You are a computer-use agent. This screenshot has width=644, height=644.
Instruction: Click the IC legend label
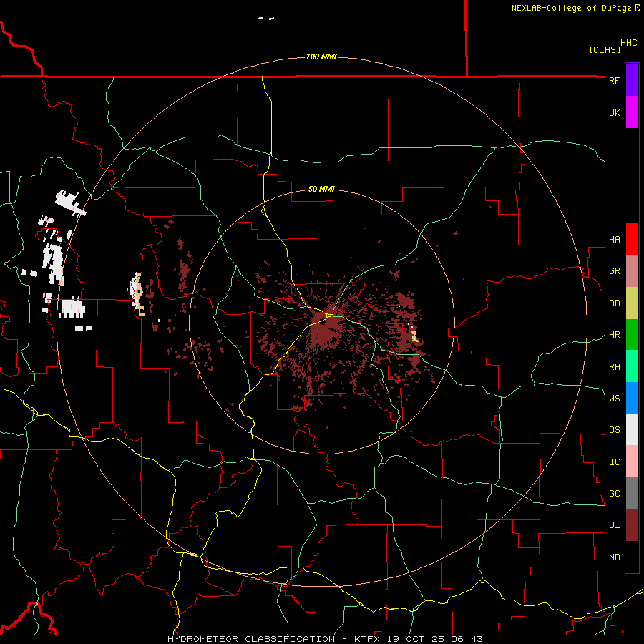pyautogui.click(x=614, y=462)
